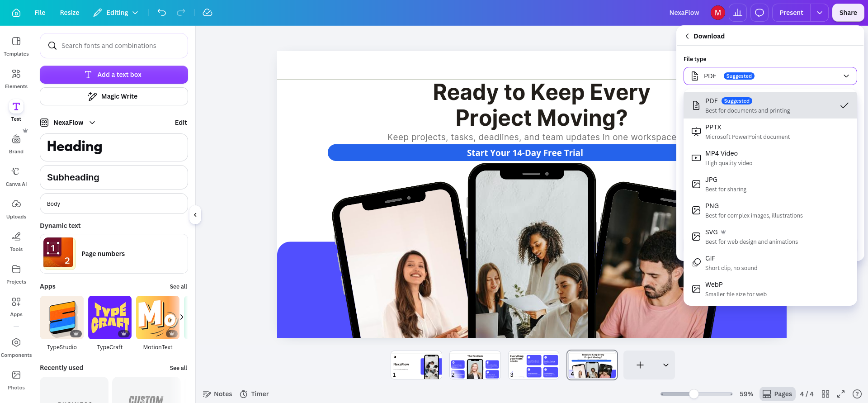The image size is (868, 403).
Task: Open the add page options chevron
Action: [x=665, y=365]
